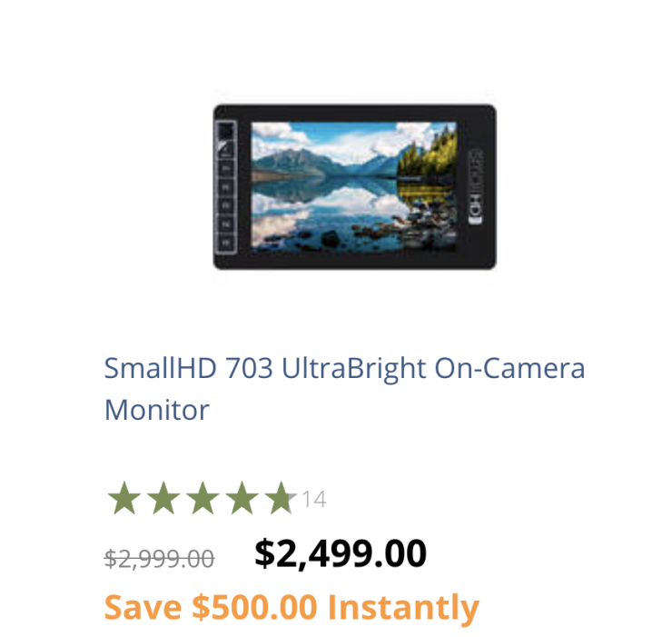
Task: Click the third green rating star
Action: click(x=203, y=498)
